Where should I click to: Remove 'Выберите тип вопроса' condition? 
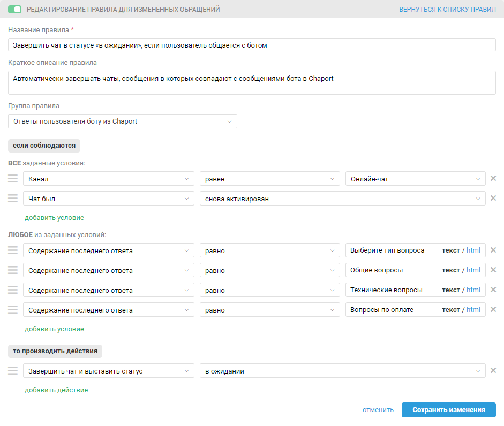pos(493,250)
